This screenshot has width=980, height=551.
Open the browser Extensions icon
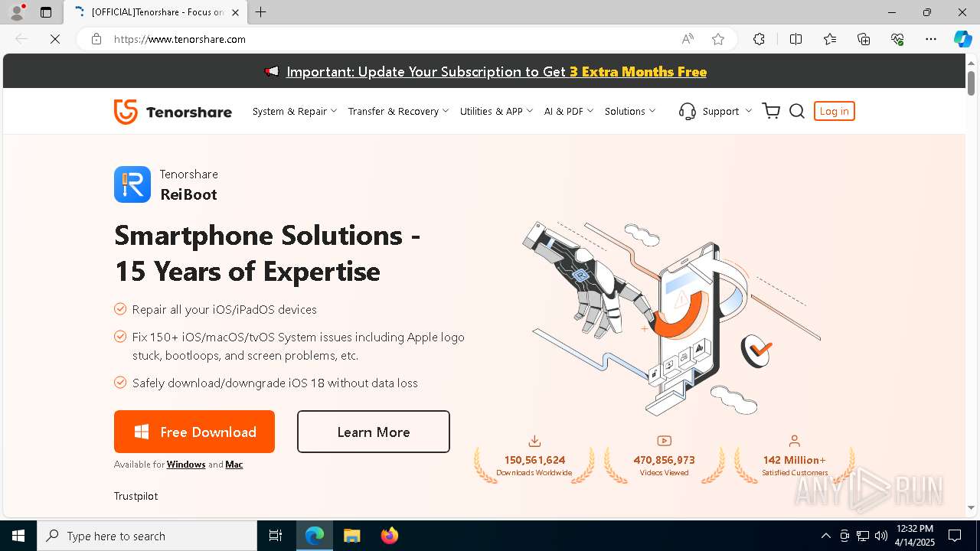point(759,39)
